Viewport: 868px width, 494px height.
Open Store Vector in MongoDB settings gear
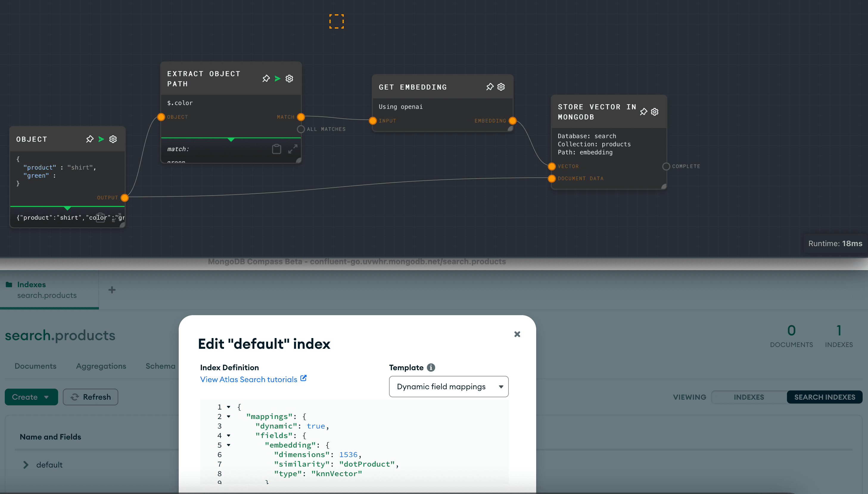coord(655,112)
